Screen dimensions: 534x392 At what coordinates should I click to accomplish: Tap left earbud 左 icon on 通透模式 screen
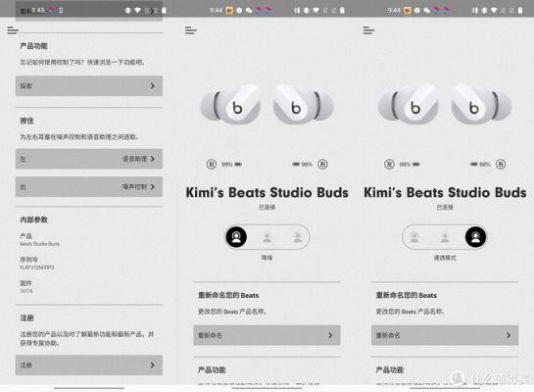click(x=389, y=165)
